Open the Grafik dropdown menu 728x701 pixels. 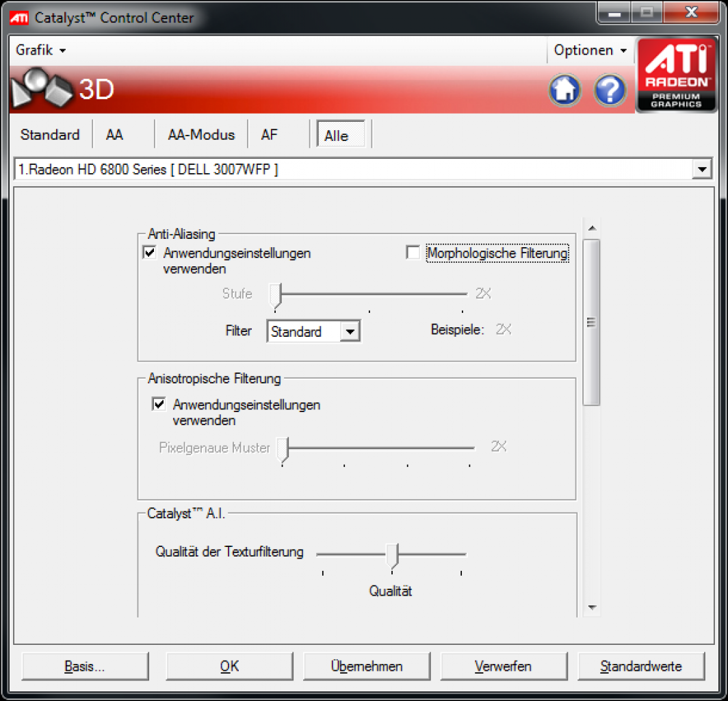click(40, 50)
